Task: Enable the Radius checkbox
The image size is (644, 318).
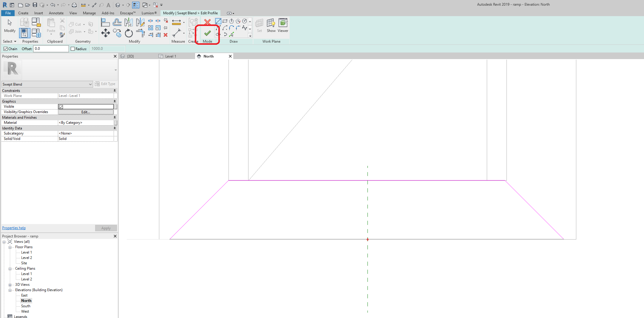Action: click(x=72, y=49)
